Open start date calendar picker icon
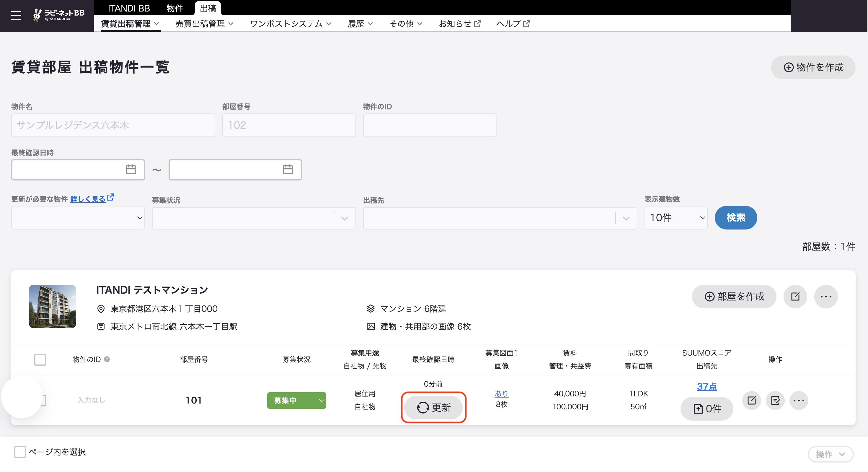Image resolution: width=868 pixels, height=472 pixels. pos(131,170)
